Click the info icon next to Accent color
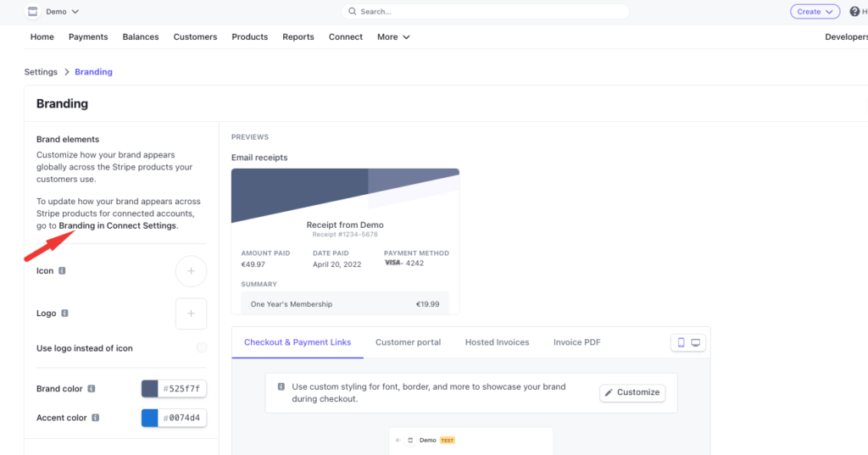Viewport: 868px width, 455px height. pos(95,418)
